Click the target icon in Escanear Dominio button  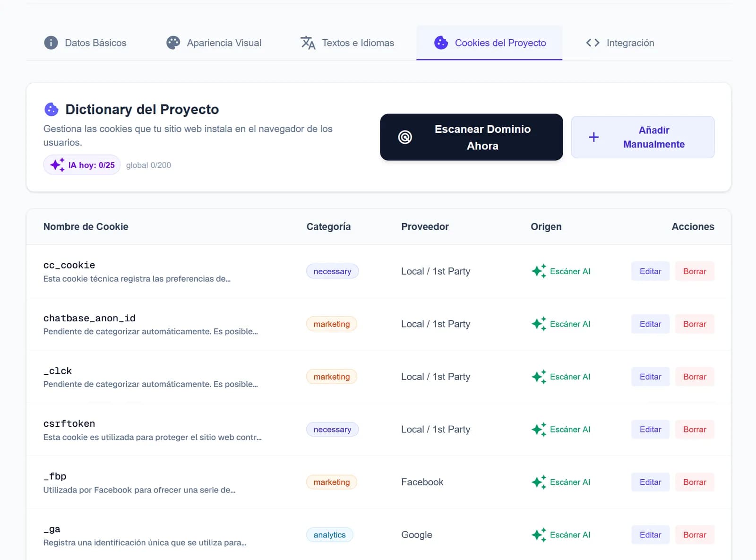[x=405, y=138]
